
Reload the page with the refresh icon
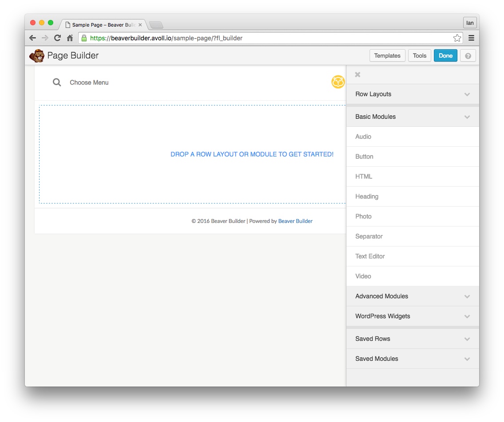tap(58, 38)
